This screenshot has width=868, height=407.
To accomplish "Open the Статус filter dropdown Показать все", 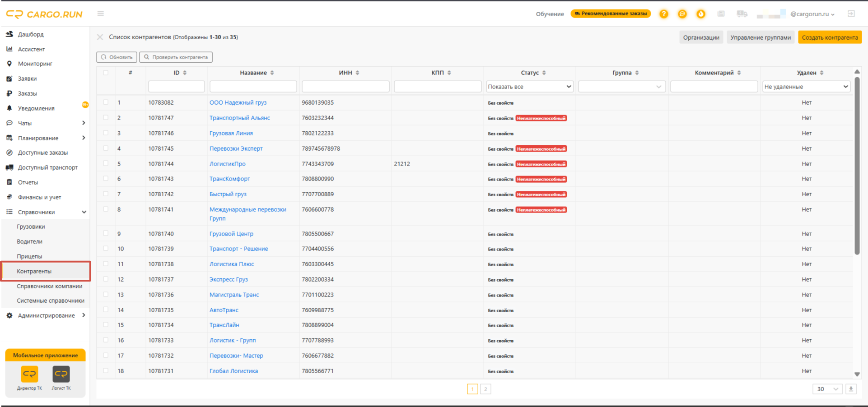I will (x=529, y=87).
